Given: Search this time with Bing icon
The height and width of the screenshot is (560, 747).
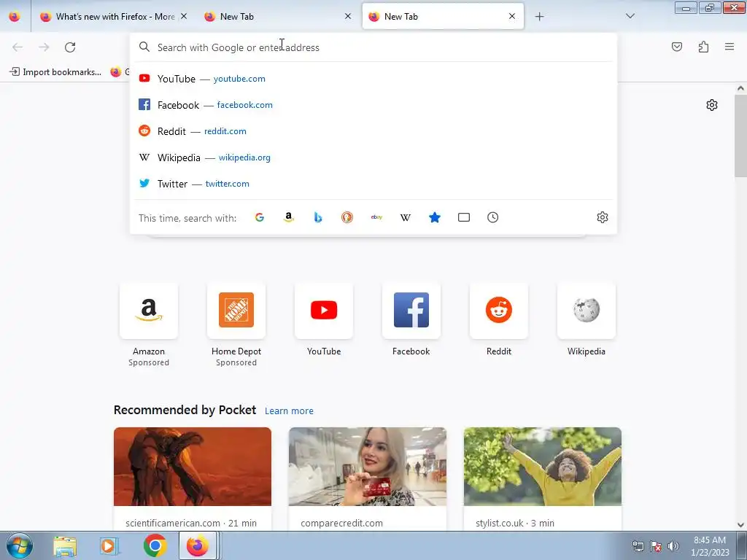Looking at the screenshot, I should 318,217.
